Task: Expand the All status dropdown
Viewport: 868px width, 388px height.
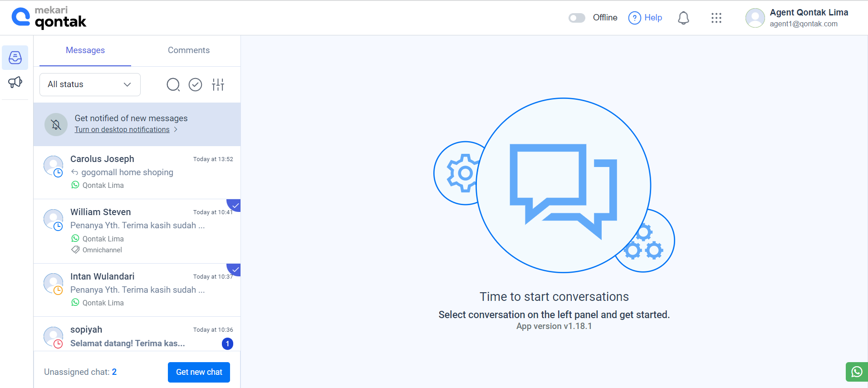Action: point(90,84)
